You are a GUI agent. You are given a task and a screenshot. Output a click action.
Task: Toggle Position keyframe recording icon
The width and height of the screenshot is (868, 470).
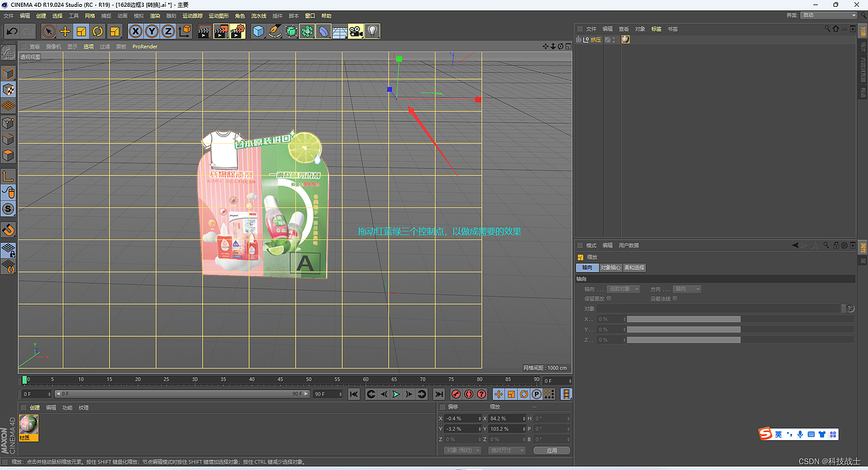498,394
